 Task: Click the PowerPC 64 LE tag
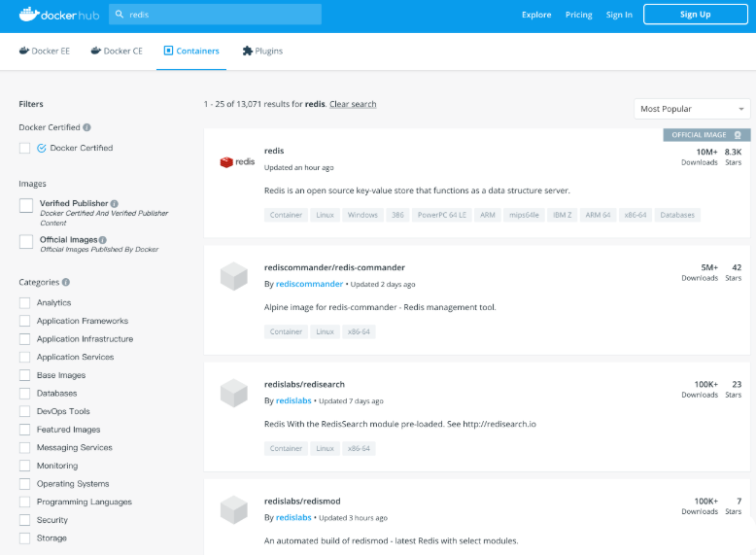[x=441, y=215]
